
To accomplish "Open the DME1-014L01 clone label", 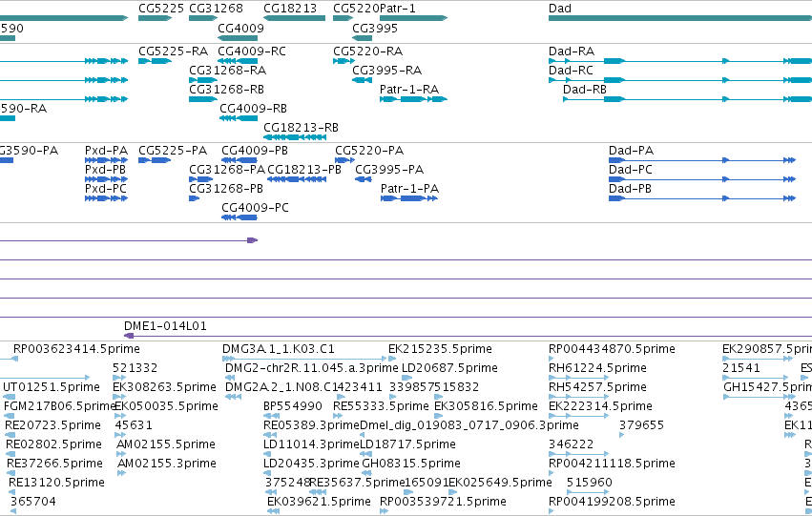I will (165, 326).
